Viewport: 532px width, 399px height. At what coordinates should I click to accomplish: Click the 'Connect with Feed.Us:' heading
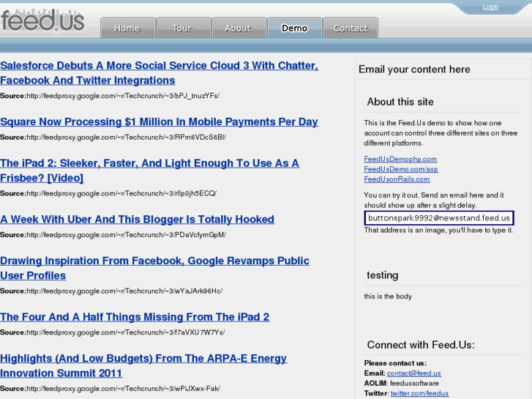(421, 345)
